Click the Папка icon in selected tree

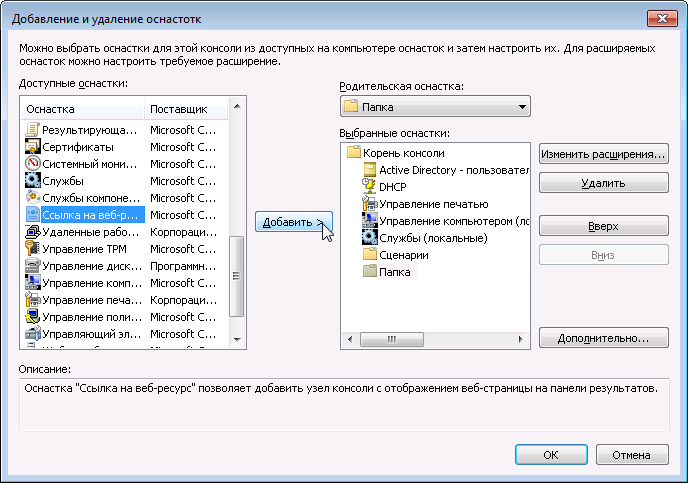[x=369, y=272]
